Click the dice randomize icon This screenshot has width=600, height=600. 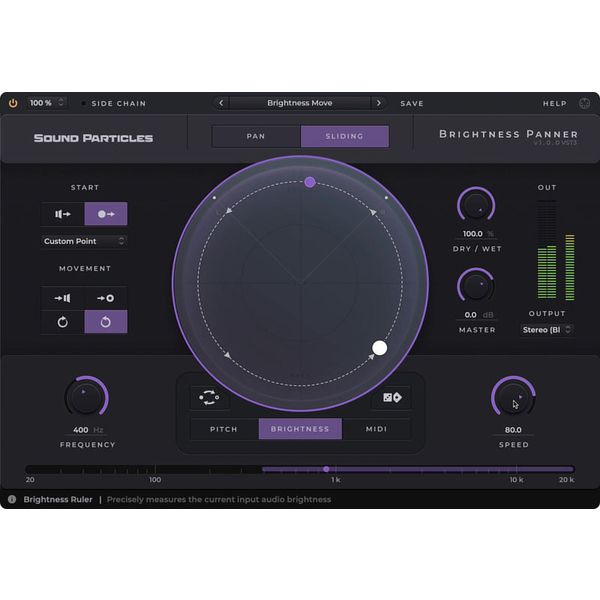pyautogui.click(x=392, y=398)
